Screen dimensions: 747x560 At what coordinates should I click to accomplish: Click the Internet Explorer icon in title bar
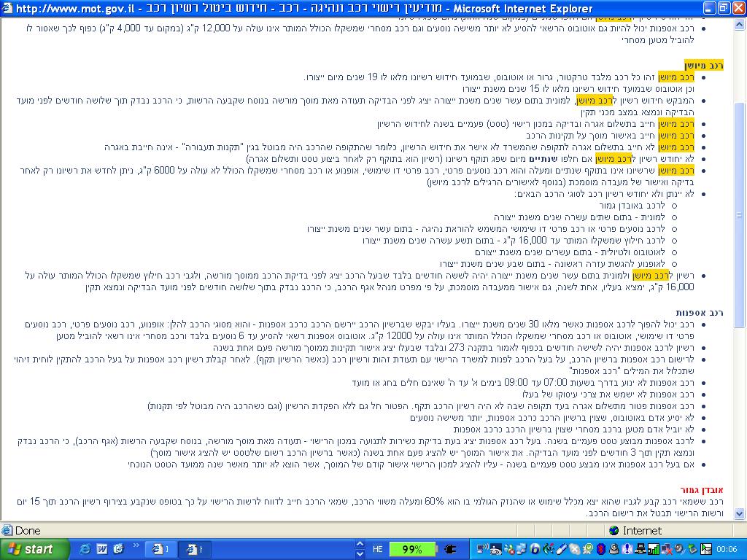click(7, 9)
